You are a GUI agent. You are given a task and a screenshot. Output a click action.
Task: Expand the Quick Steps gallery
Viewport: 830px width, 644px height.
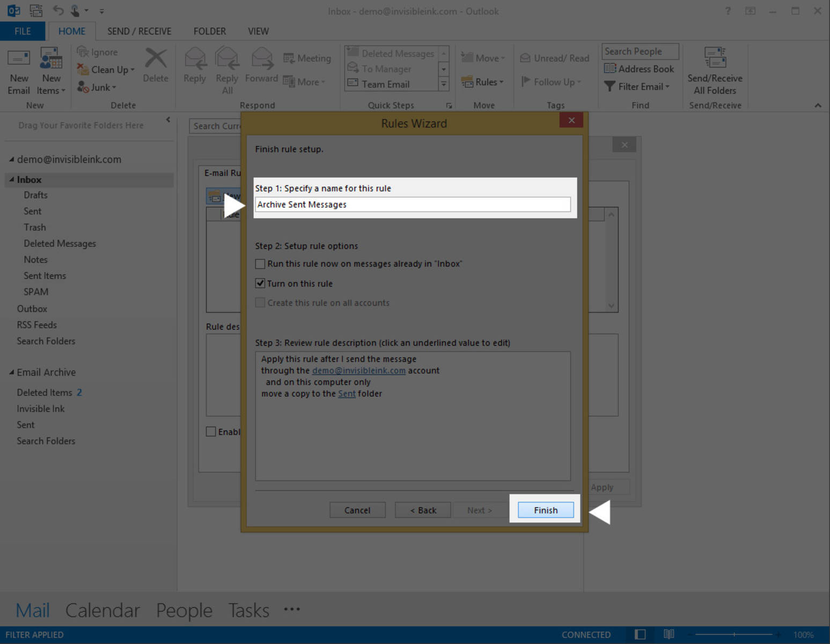444,84
